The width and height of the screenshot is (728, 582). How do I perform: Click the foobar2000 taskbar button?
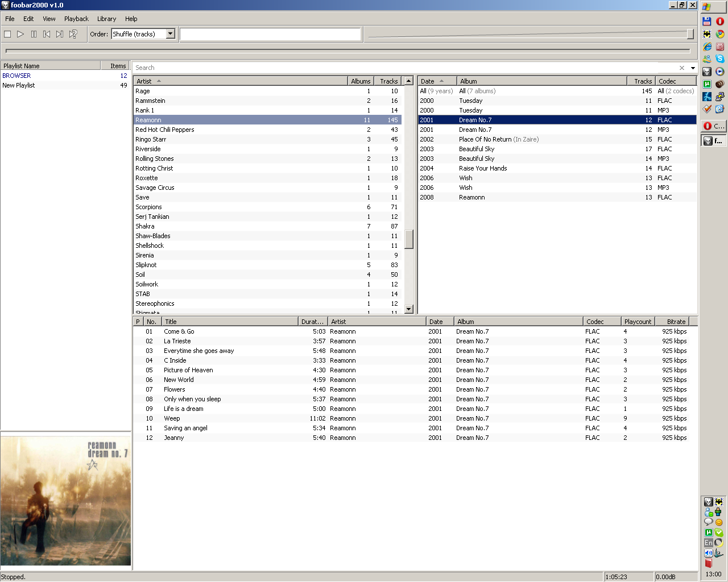714,140
